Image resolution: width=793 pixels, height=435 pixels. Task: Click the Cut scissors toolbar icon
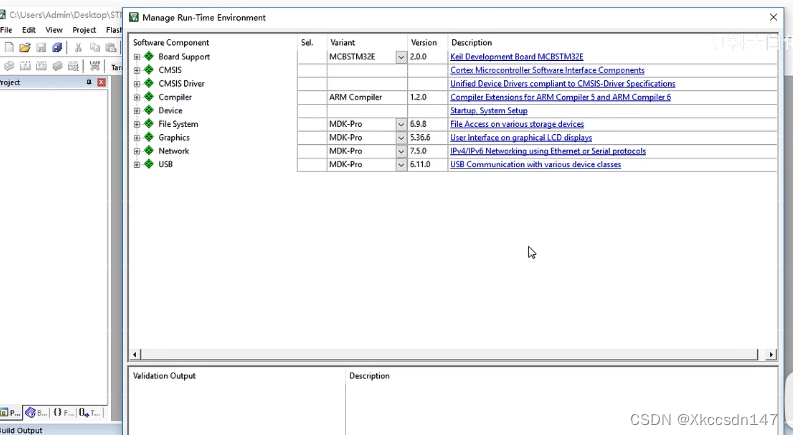tap(78, 48)
